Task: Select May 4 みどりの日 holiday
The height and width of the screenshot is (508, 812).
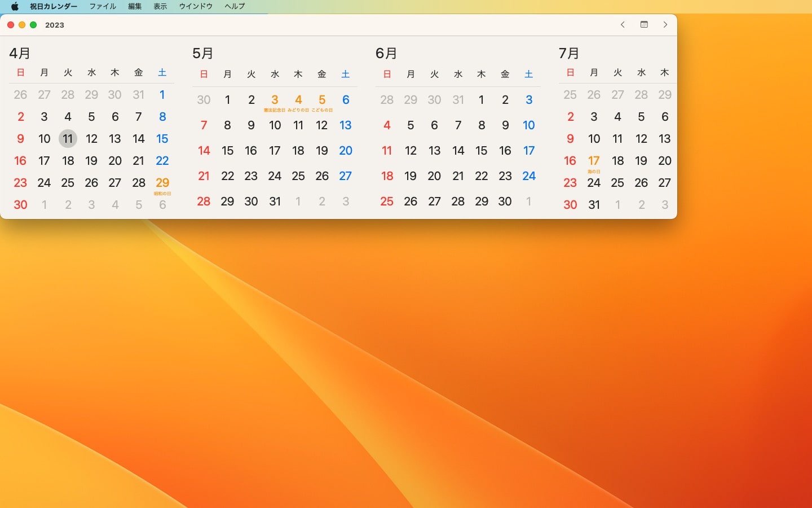Action: [x=298, y=100]
